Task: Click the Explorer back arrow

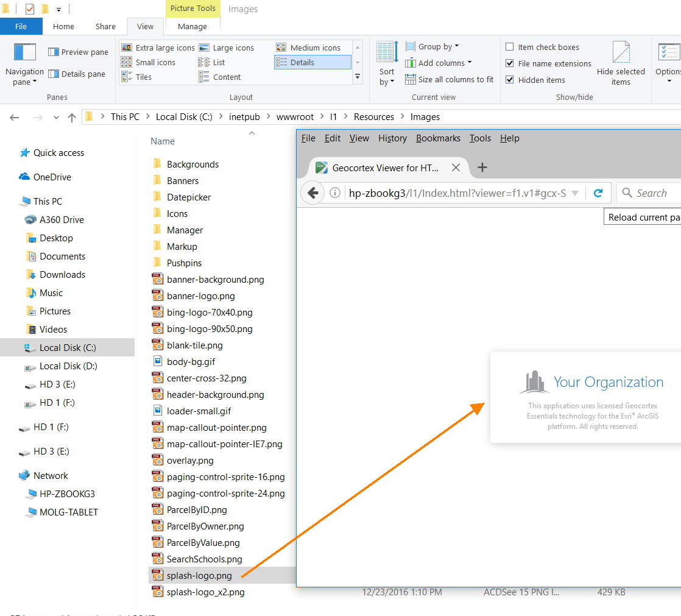Action: pos(15,118)
